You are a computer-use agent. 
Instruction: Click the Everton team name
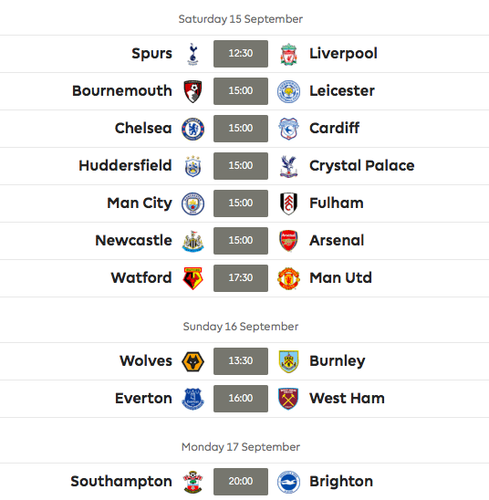[x=144, y=398]
